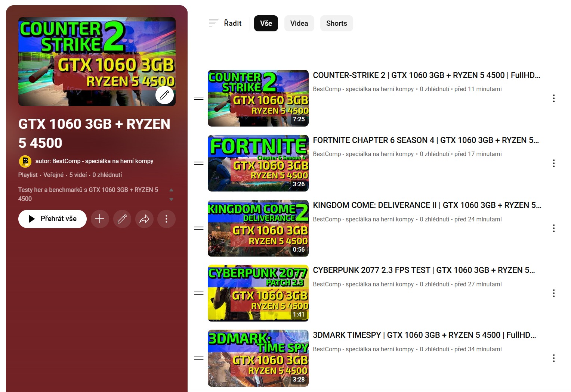Open playlist more options menu
This screenshot has height=392, width=571.
[166, 219]
